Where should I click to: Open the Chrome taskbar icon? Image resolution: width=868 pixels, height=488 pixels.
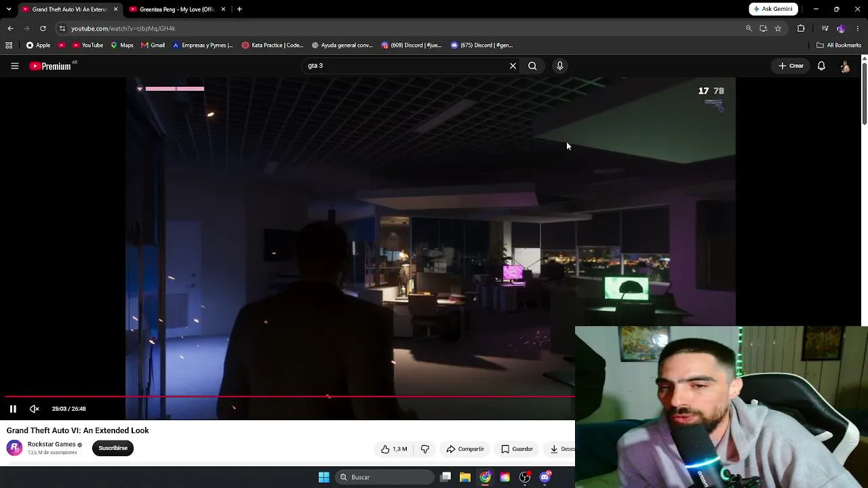[x=485, y=477]
